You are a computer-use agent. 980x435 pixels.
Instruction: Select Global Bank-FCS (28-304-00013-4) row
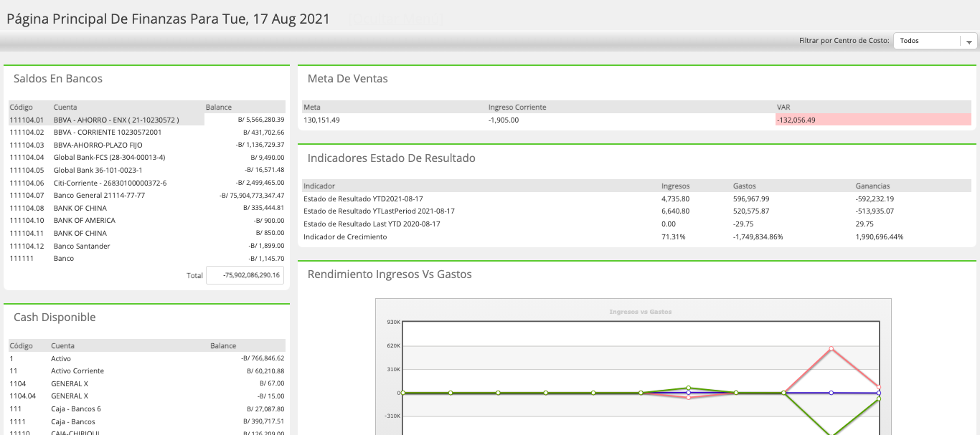[147, 158]
